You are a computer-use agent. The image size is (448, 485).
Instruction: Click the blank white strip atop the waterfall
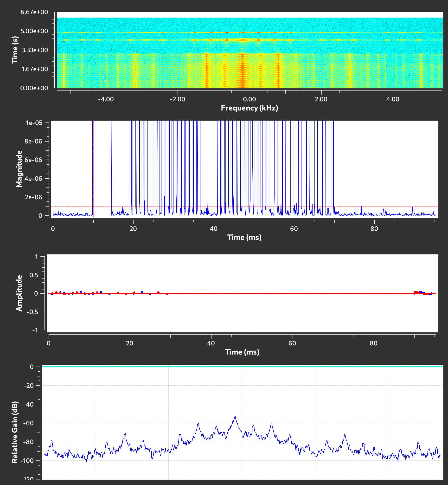click(x=249, y=14)
